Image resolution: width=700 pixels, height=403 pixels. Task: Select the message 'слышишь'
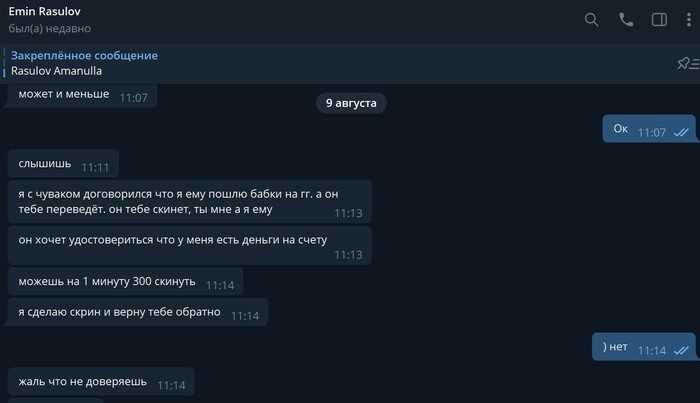click(x=63, y=164)
